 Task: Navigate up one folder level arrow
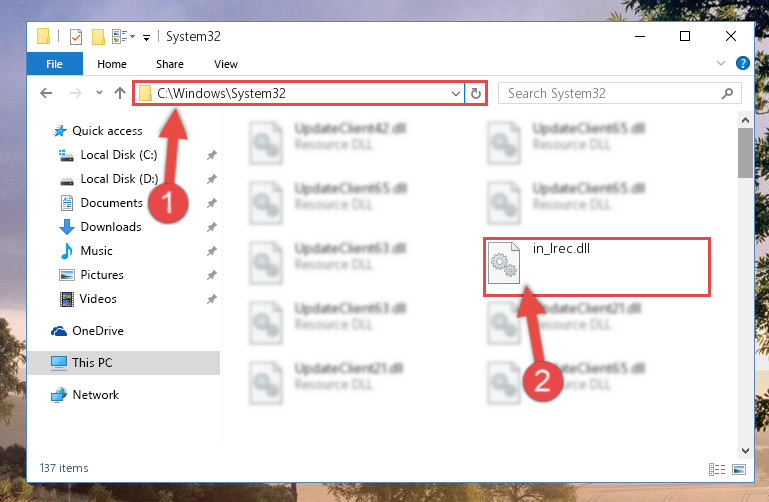point(120,93)
